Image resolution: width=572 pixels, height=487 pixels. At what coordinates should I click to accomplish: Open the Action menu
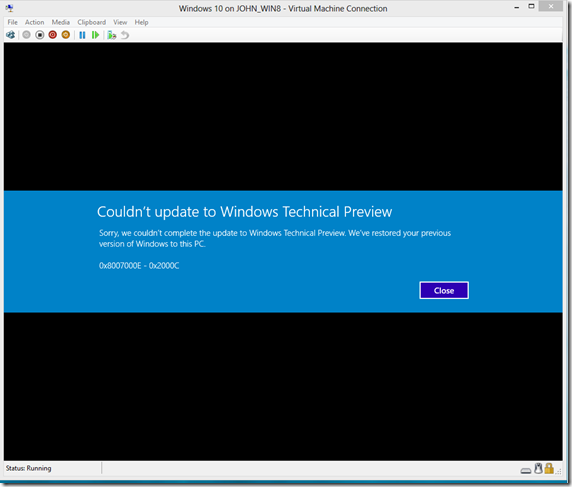click(x=34, y=22)
